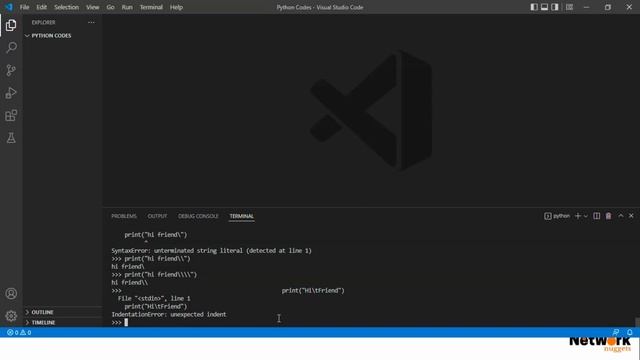Click the IndentationError: unexpected indent line
Image resolution: width=640 pixels, height=360 pixels.
pos(169,314)
